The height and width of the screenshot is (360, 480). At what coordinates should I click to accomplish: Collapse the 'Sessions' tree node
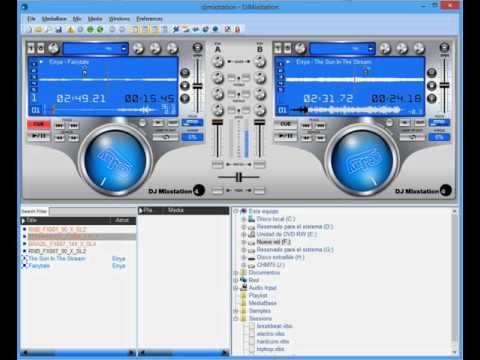(x=236, y=319)
